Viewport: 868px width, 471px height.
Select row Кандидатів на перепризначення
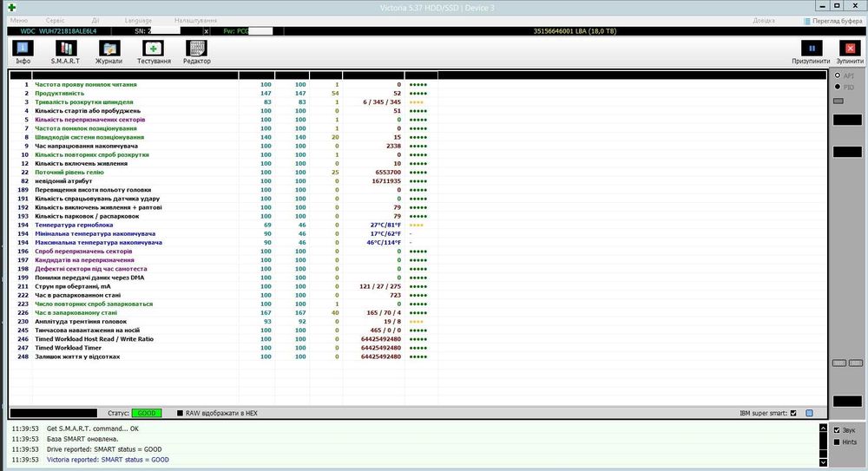click(x=418, y=260)
